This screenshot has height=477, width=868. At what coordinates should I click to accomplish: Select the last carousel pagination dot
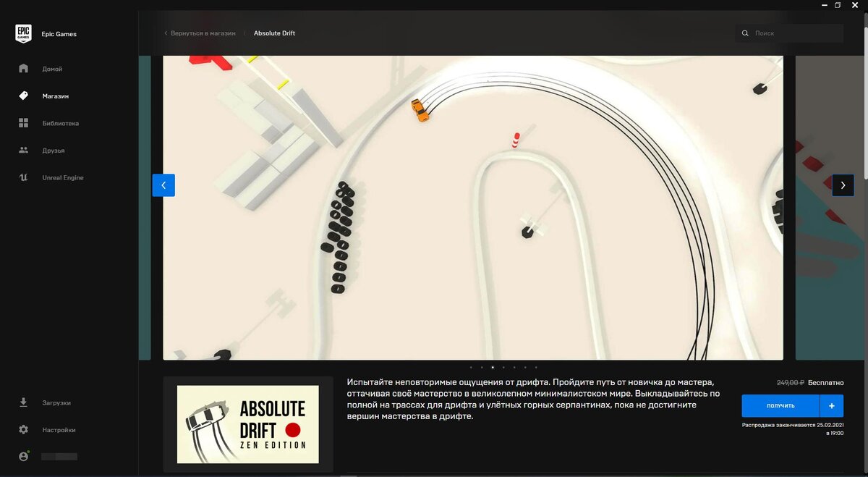click(536, 368)
